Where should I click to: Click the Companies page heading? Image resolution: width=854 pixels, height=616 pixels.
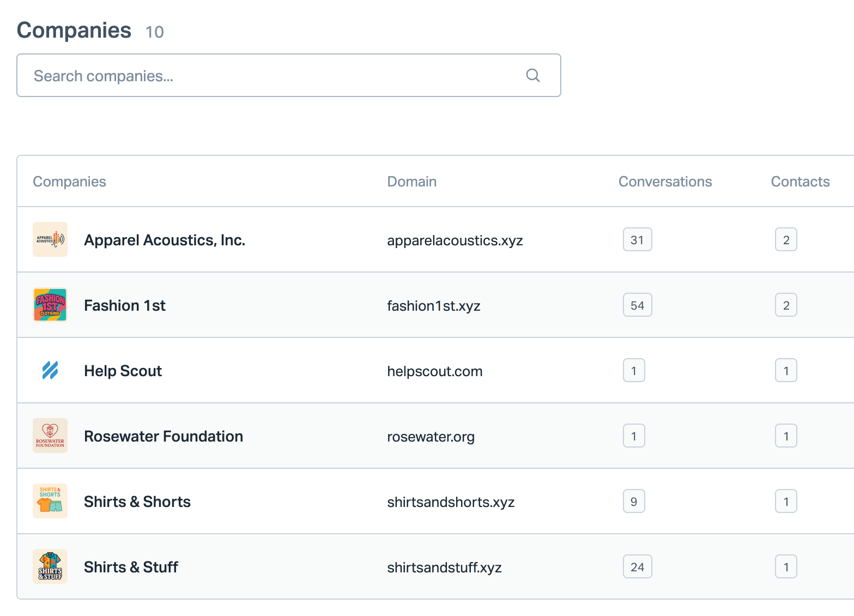74,31
